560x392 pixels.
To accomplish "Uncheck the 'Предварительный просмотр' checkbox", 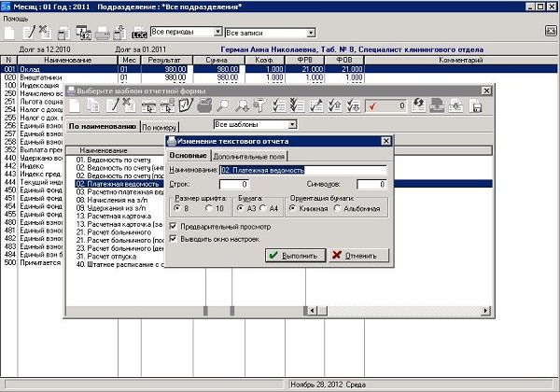I will 175,225.
